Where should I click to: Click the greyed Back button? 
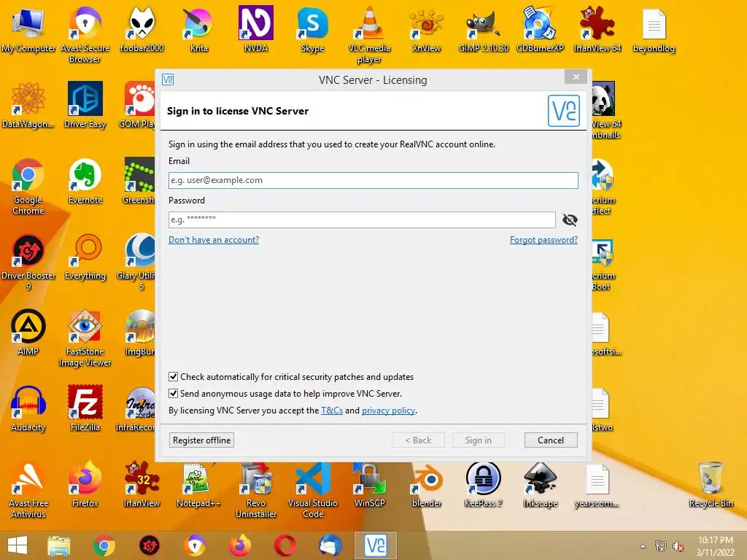click(x=418, y=440)
